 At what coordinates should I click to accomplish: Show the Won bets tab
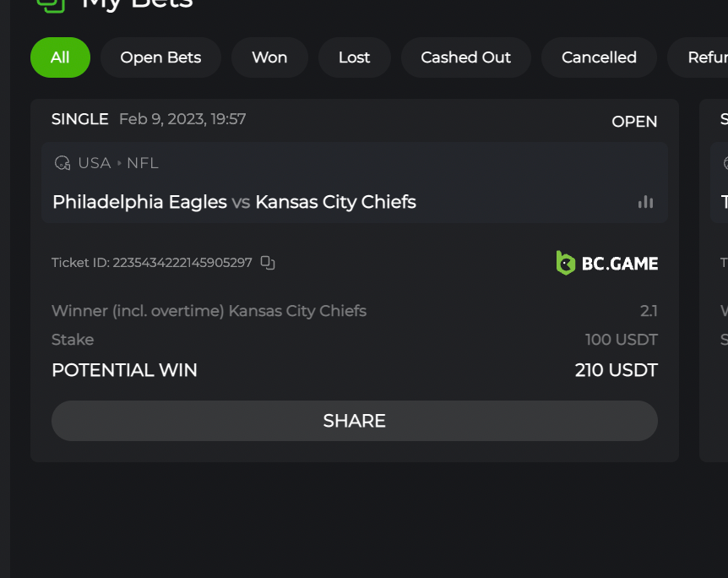click(x=269, y=57)
